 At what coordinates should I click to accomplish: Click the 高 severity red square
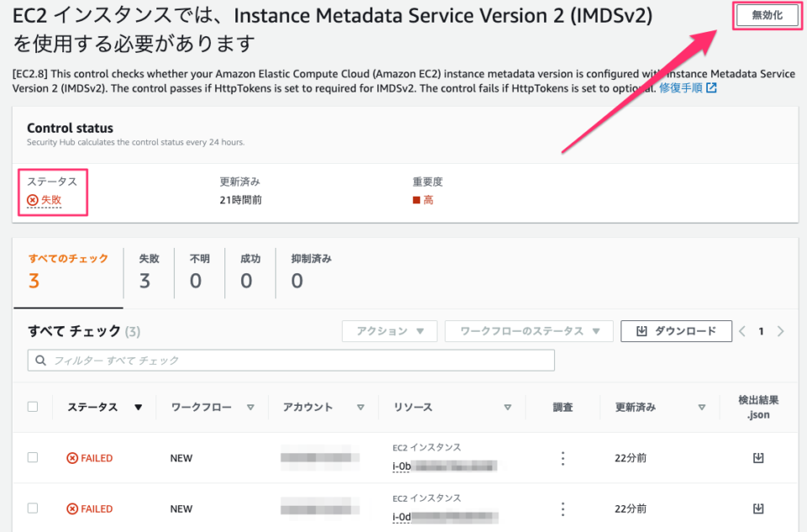pos(416,200)
